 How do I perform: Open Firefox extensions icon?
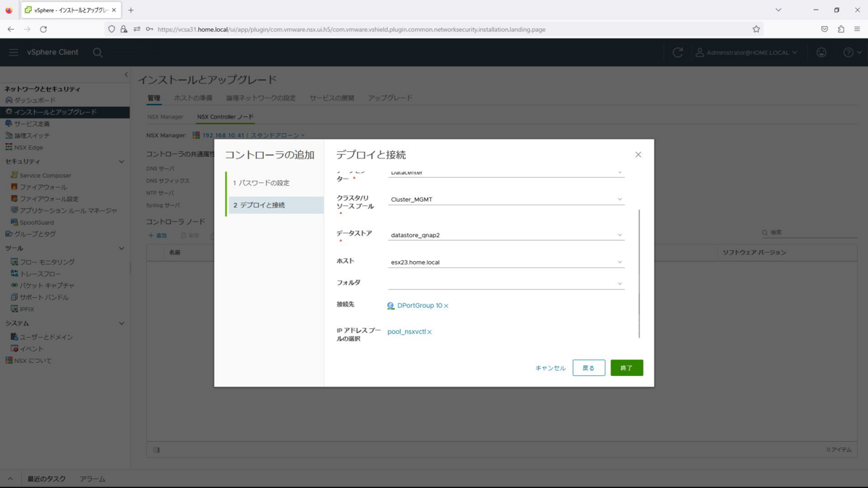coord(841,29)
